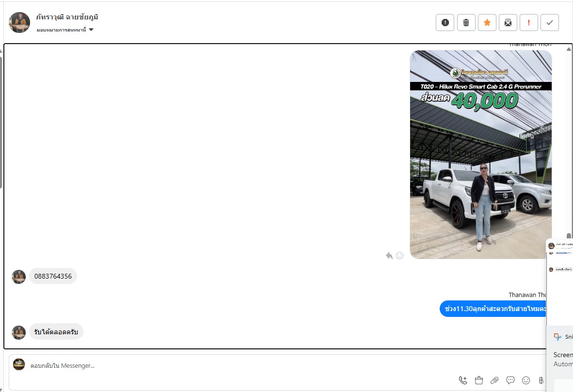Image resolution: width=573 pixels, height=392 pixels.
Task: Open ภัทราวุฒิ ฉายชัยภูมิ profile avatar in header
Action: [19, 22]
